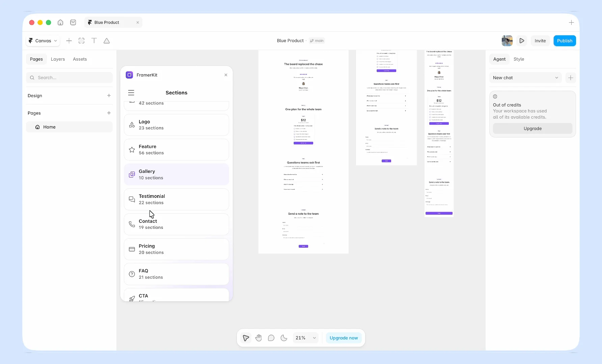Open the main branch selector
The height and width of the screenshot is (364, 602).
(x=317, y=41)
